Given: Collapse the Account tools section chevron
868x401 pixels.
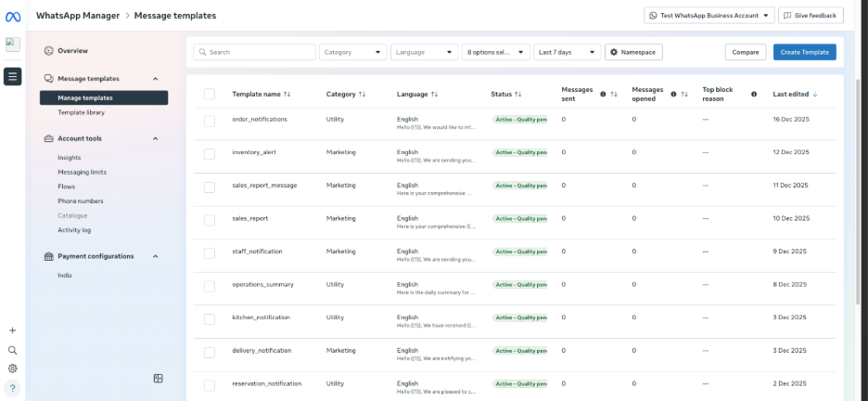Looking at the screenshot, I should [156, 138].
